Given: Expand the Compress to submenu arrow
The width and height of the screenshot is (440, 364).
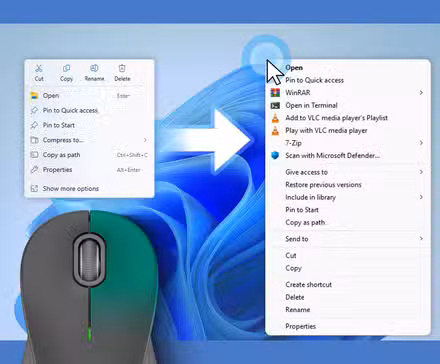Looking at the screenshot, I should pos(145,140).
